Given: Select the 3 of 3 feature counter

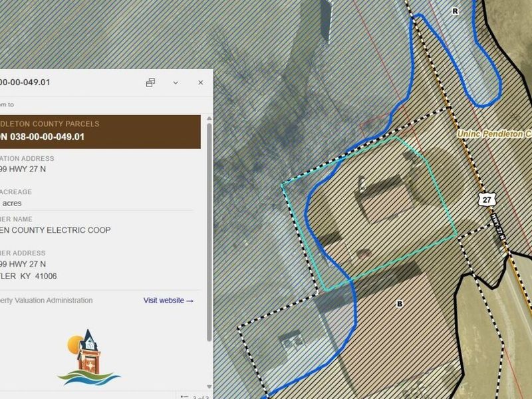Looking at the screenshot, I should pos(201,397).
